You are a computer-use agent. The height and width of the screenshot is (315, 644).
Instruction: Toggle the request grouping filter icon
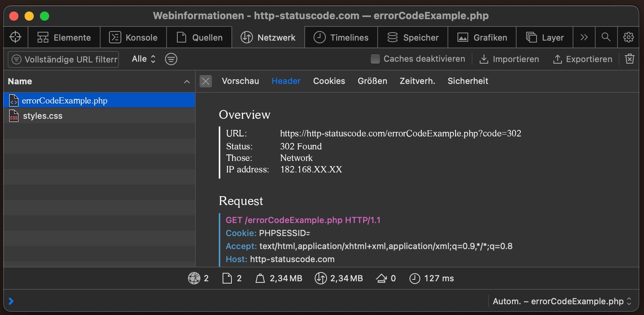pyautogui.click(x=171, y=59)
